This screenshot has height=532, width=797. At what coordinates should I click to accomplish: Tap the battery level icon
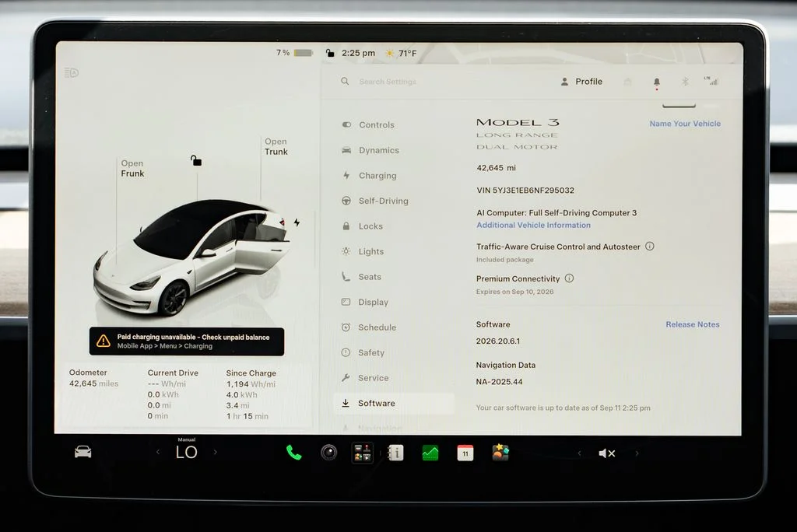point(304,53)
